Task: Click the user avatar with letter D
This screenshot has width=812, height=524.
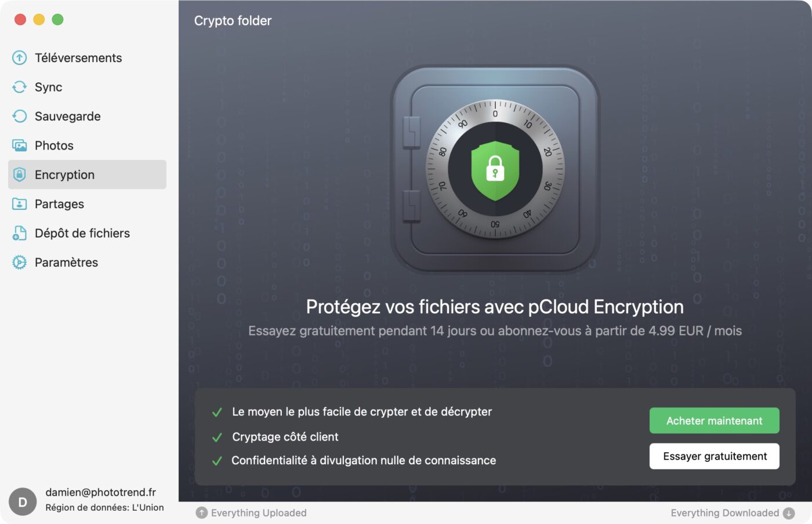Action: coord(23,502)
